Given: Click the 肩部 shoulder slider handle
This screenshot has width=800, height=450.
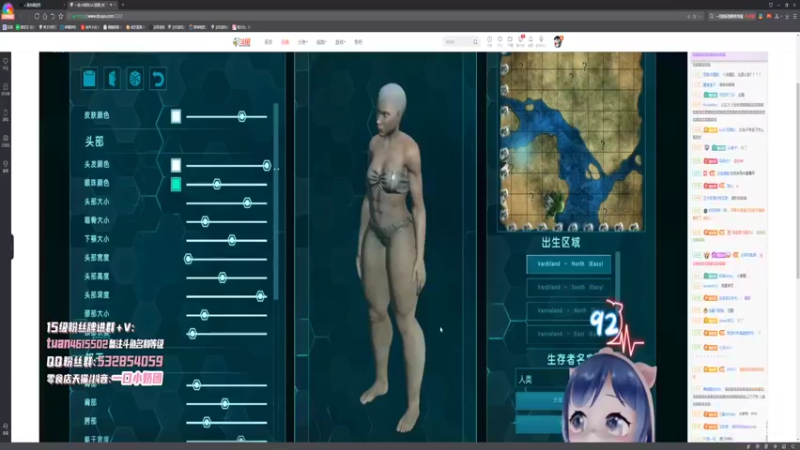Looking at the screenshot, I should [x=224, y=404].
